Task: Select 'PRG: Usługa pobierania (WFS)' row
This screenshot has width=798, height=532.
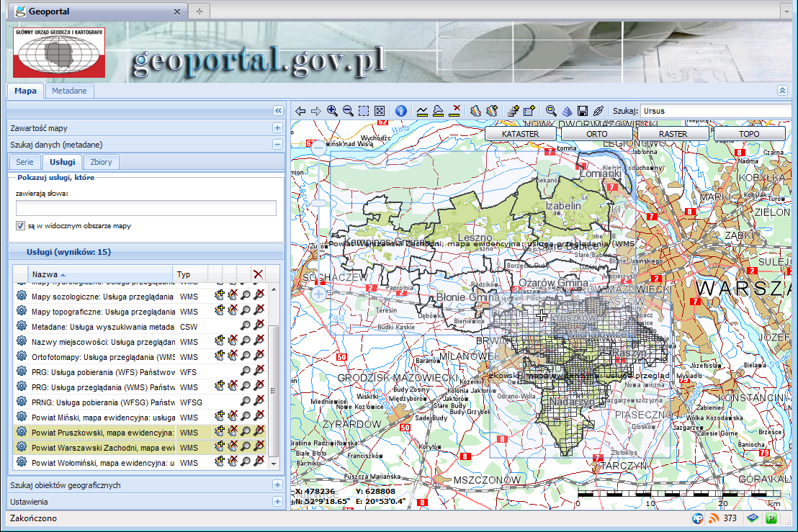Action: 140,371
